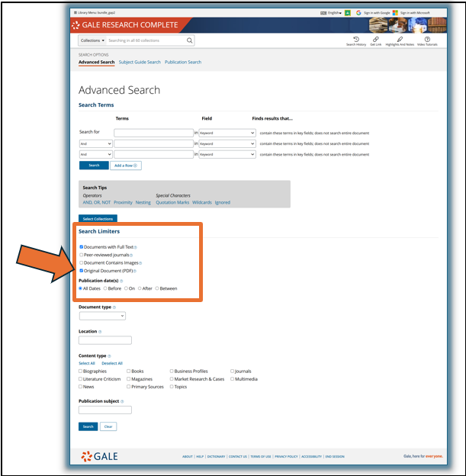This screenshot has height=476, width=466.
Task: Click the Publication subject input field
Action: 105,410
